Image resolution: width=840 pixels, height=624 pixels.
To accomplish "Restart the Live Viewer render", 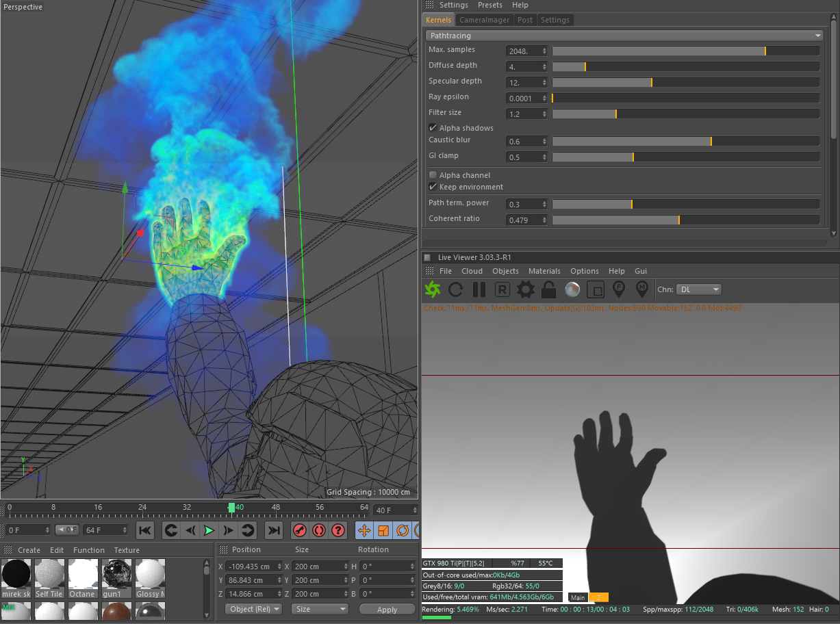I will click(x=456, y=289).
